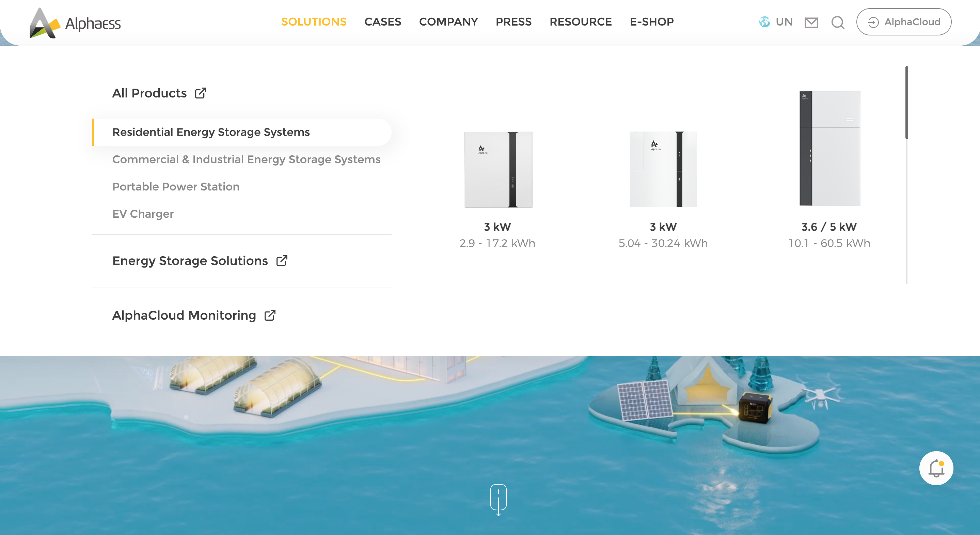This screenshot has width=980, height=535.
Task: Open the RESOURCE menu
Action: point(581,22)
